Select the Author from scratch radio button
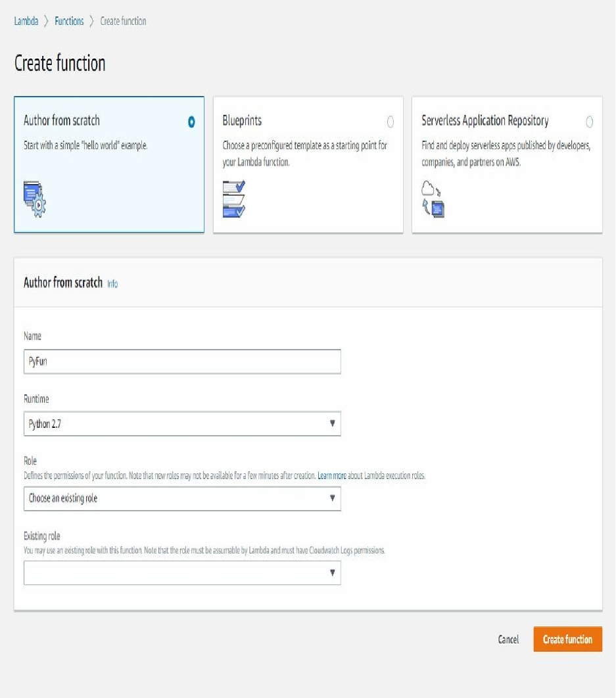This screenshot has height=698, width=616. click(191, 122)
